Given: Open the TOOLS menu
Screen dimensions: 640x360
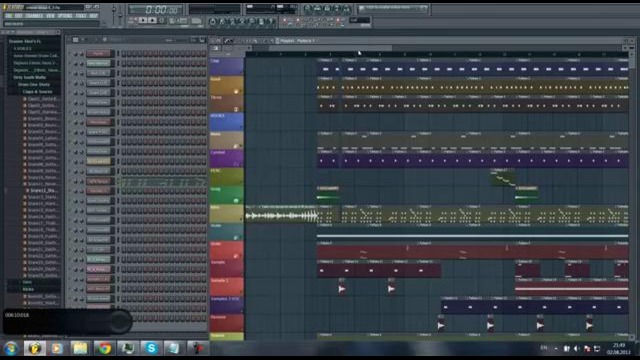Looking at the screenshot, I should (x=81, y=16).
